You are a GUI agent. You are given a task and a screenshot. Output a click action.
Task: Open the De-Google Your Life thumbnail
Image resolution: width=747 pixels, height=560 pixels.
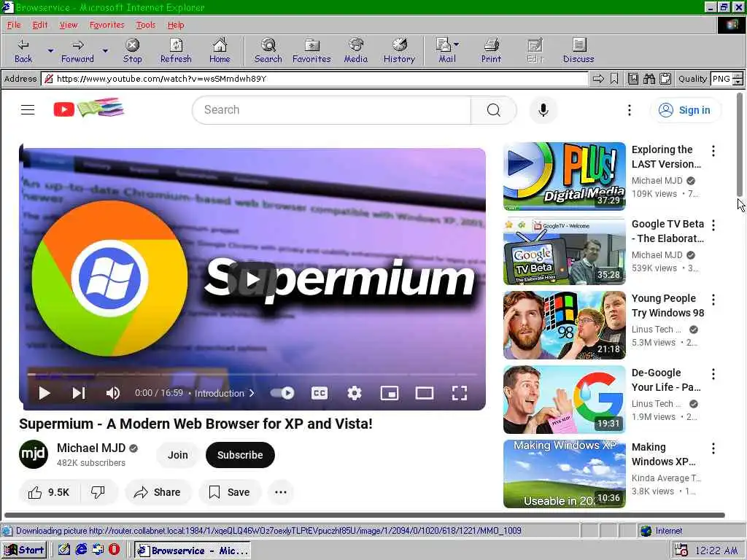565,400
